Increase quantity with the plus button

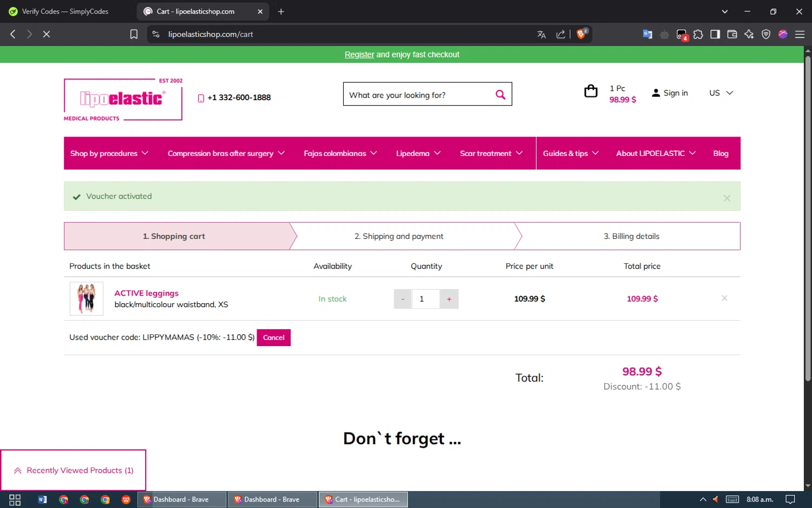pyautogui.click(x=449, y=299)
